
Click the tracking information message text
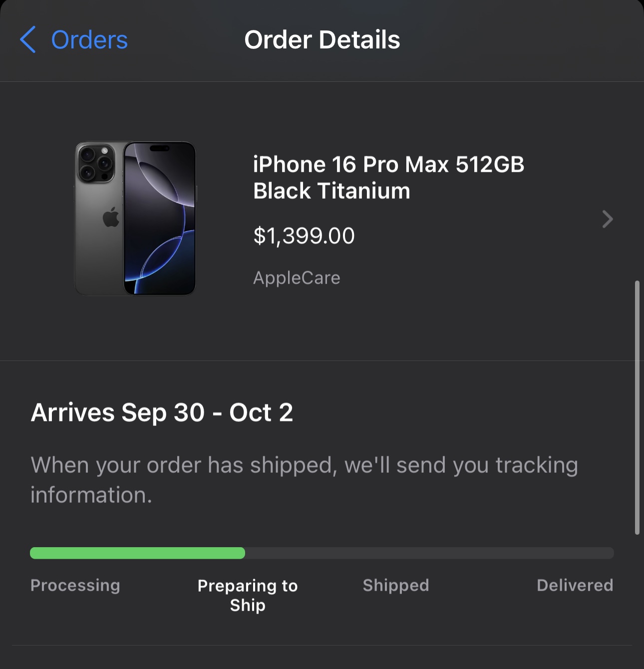(304, 480)
